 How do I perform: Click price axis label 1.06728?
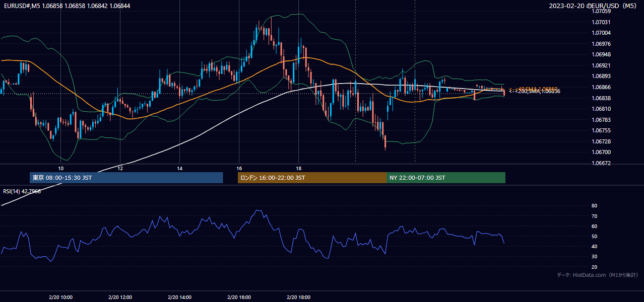point(601,141)
